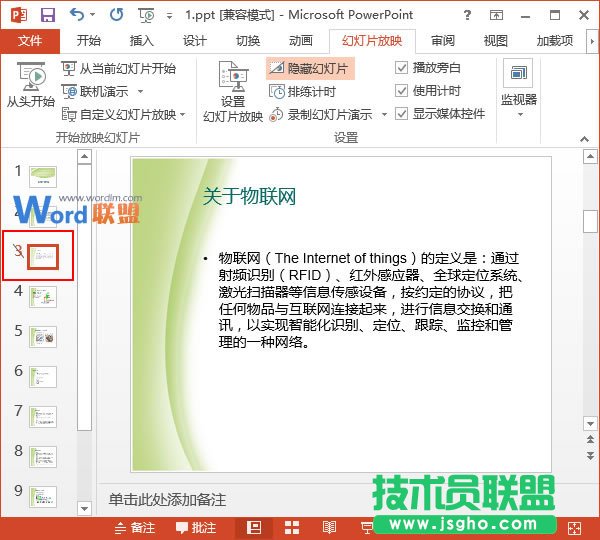Save the presentation with the save icon
Viewport: 600px width, 540px height.
click(x=47, y=15)
